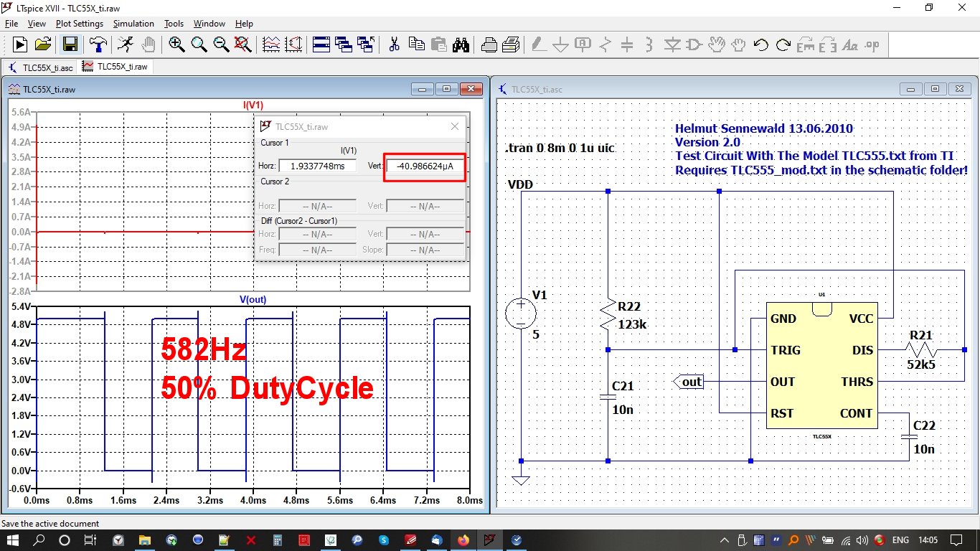This screenshot has width=980, height=551.
Task: Select capacitor C22 in schematic
Action: click(910, 436)
